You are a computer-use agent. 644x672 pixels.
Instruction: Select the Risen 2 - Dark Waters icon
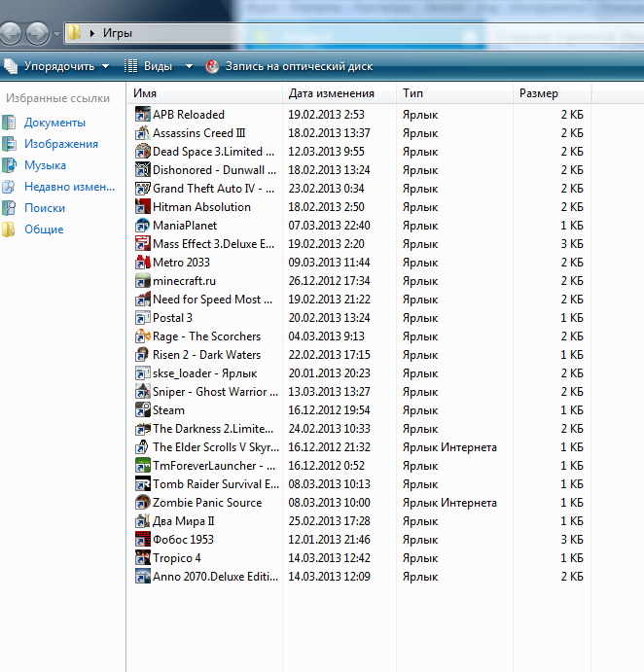pos(142,354)
